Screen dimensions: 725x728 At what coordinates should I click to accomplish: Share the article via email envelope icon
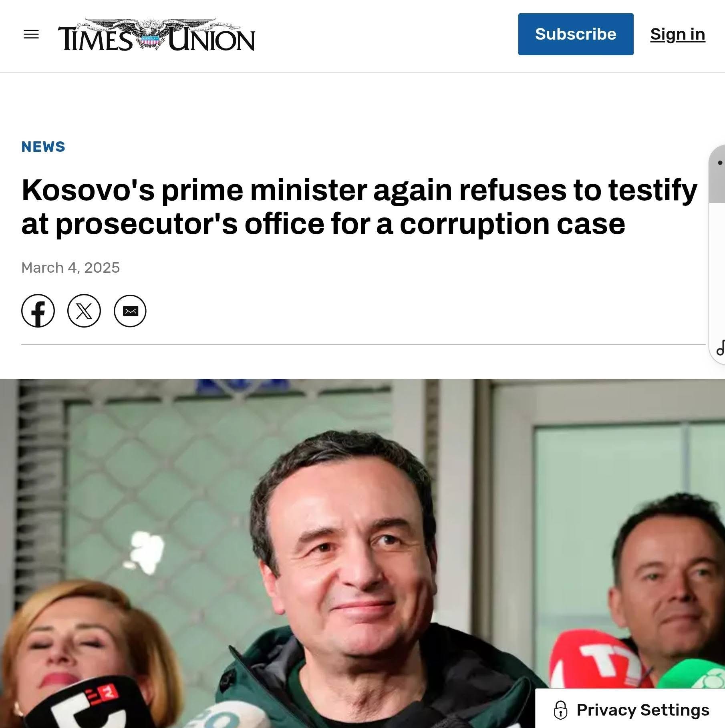click(x=130, y=311)
